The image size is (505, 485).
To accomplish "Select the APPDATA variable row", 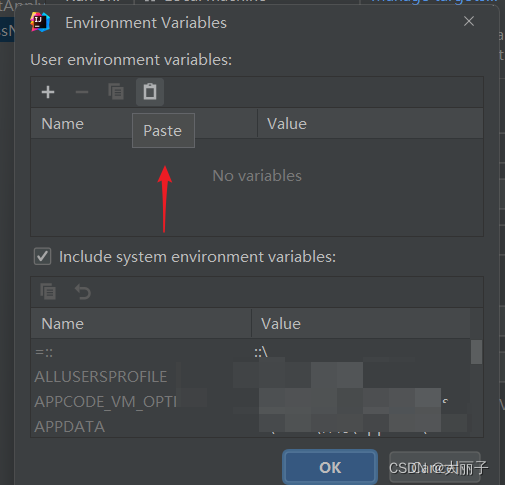I will 251,426.
